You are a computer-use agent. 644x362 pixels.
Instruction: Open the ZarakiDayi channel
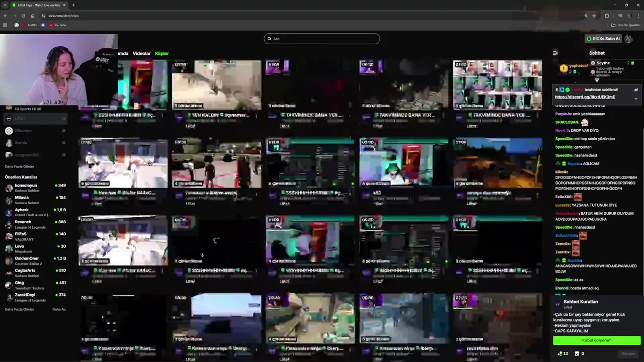tap(35, 297)
